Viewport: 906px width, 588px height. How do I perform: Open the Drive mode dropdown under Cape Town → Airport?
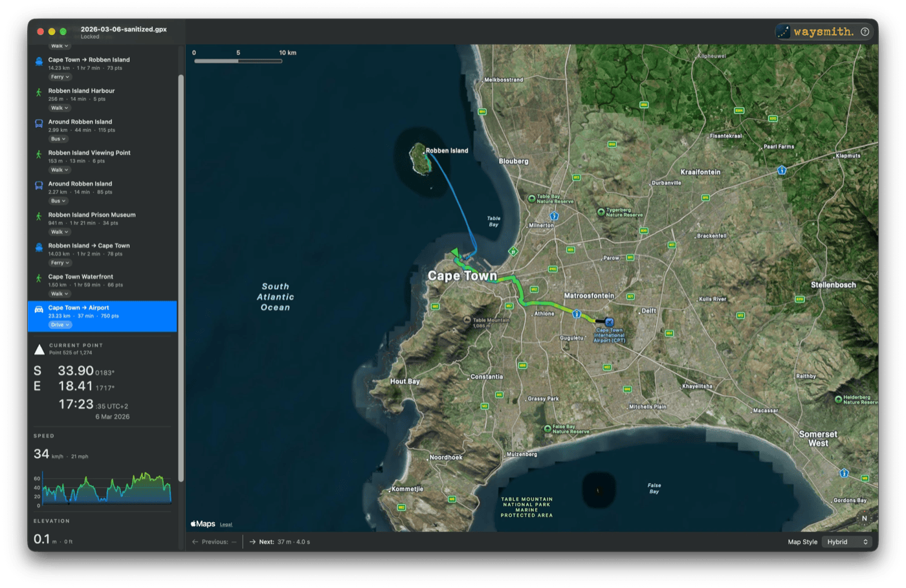(x=60, y=325)
